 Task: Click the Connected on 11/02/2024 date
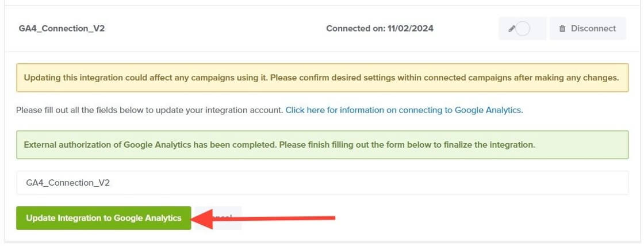coord(379,28)
